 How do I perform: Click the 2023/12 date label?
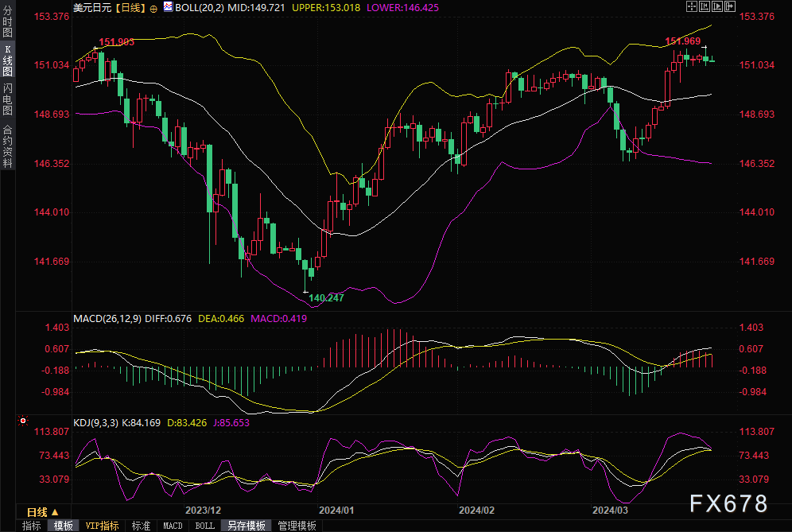pyautogui.click(x=203, y=511)
